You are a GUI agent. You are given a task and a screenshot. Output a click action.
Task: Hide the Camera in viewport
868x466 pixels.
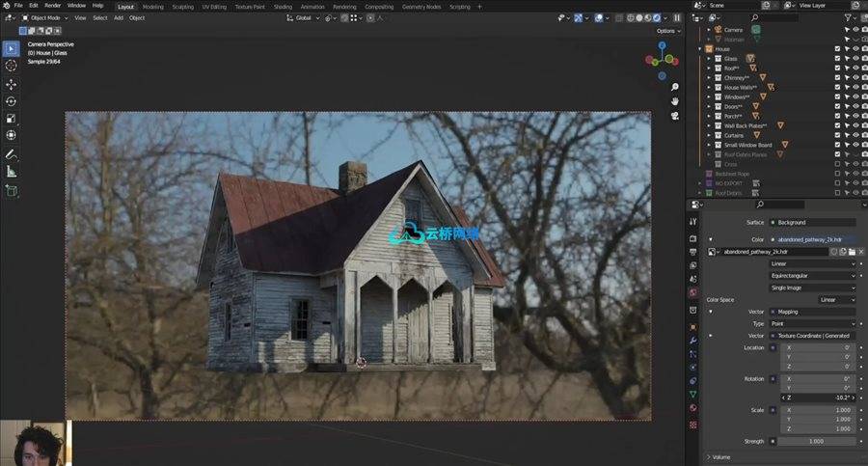pos(855,29)
